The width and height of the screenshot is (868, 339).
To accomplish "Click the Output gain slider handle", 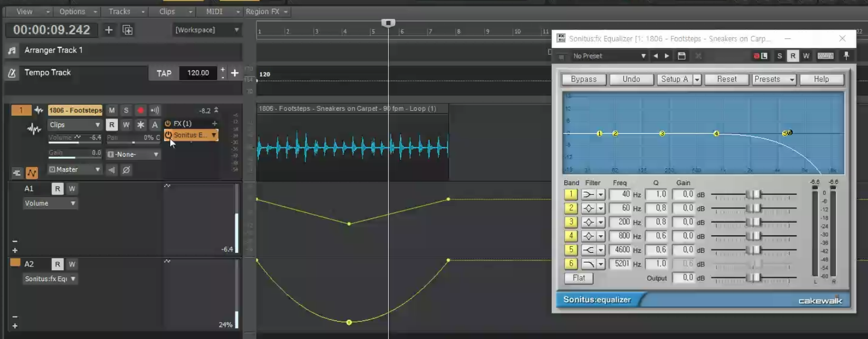I will click(x=754, y=278).
